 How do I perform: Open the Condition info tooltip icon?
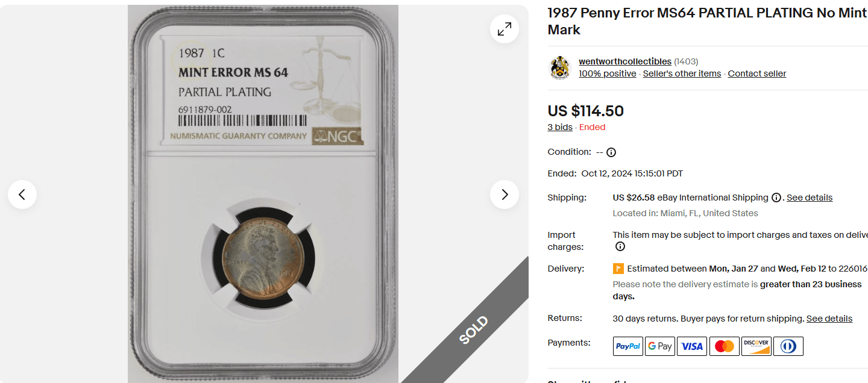(611, 152)
